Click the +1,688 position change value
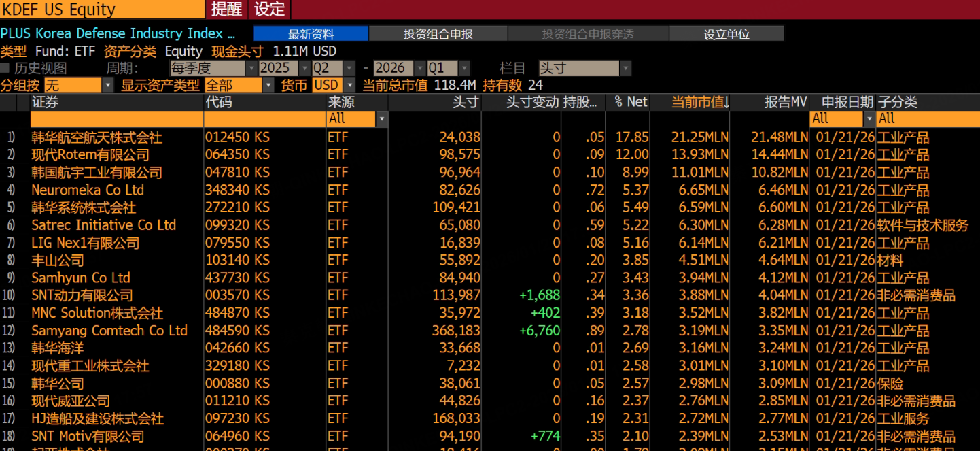 tap(539, 295)
